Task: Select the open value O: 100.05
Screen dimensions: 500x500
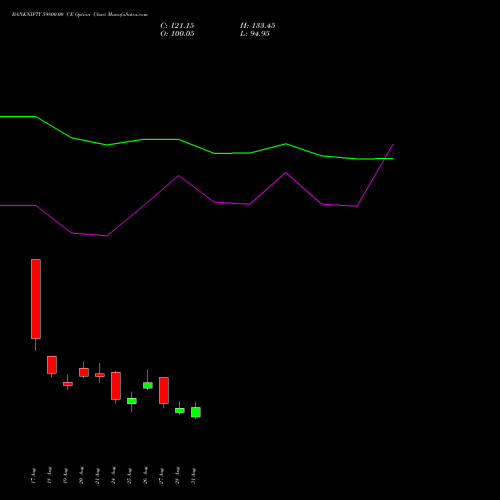Action: pyautogui.click(x=177, y=34)
